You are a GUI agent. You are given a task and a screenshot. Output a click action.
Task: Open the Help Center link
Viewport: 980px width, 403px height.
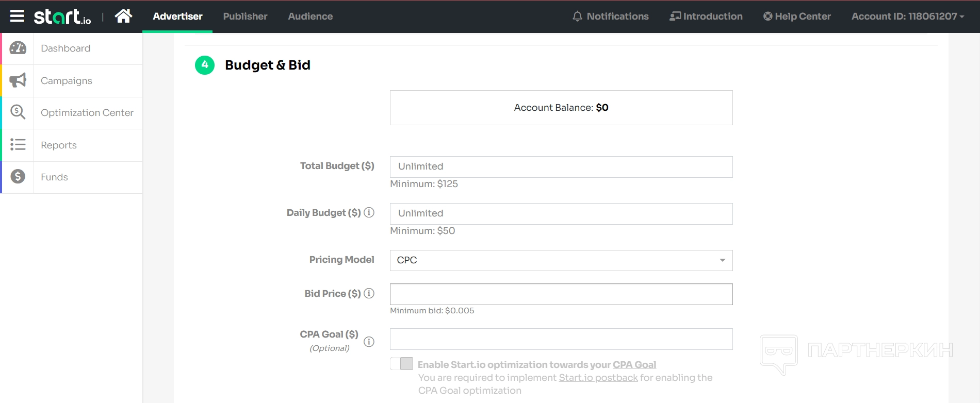[797, 16]
